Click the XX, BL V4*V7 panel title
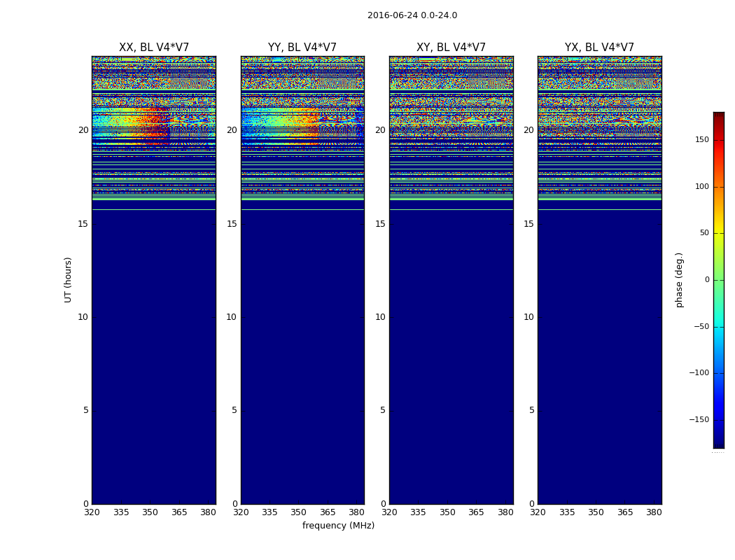Viewport: 735px width, 560px height. [154, 48]
